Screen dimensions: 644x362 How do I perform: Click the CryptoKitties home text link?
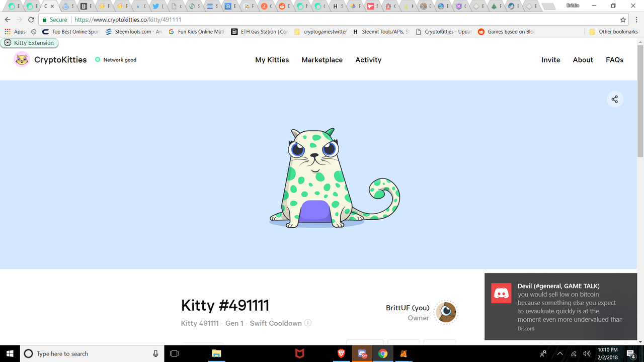pos(60,60)
